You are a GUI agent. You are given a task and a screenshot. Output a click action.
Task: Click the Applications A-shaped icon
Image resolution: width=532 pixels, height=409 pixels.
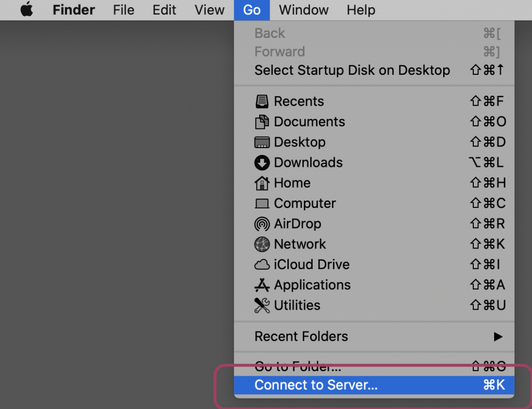click(x=262, y=285)
